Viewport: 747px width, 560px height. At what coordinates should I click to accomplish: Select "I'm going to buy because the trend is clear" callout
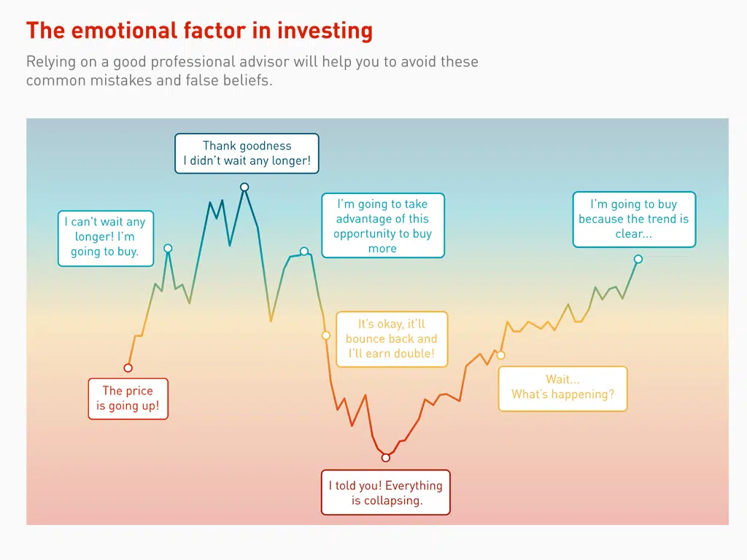click(x=633, y=219)
